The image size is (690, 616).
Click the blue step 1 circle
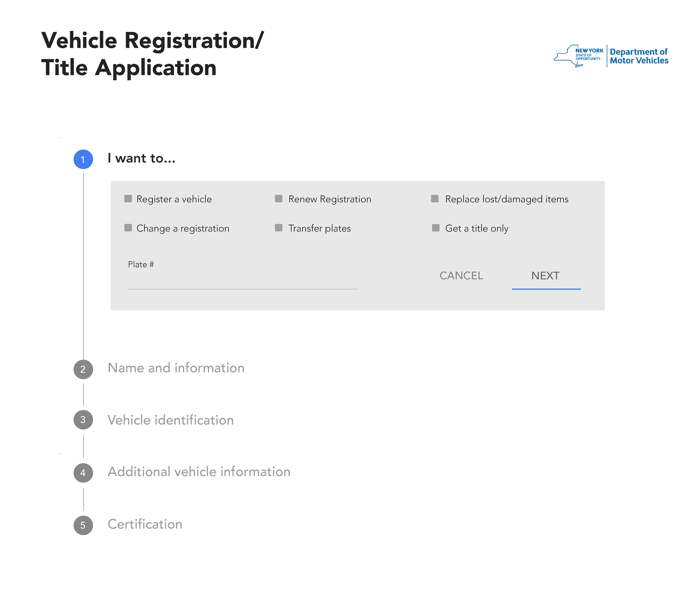pos(83,159)
